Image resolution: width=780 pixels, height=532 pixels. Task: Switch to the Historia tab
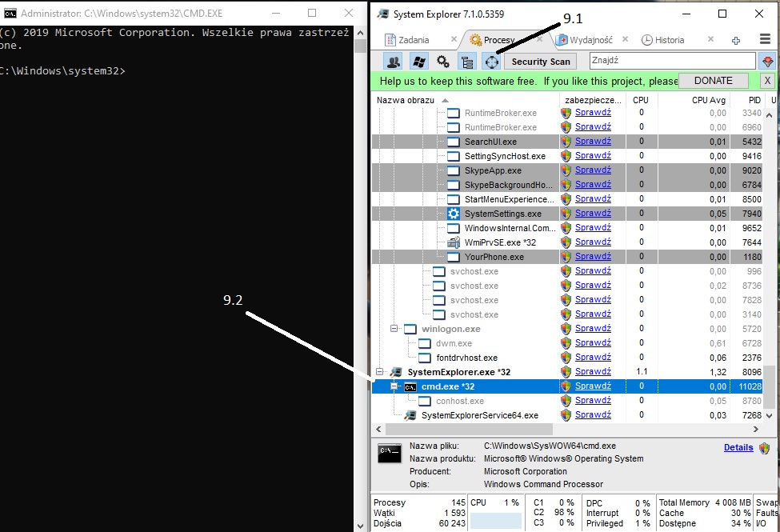point(670,40)
